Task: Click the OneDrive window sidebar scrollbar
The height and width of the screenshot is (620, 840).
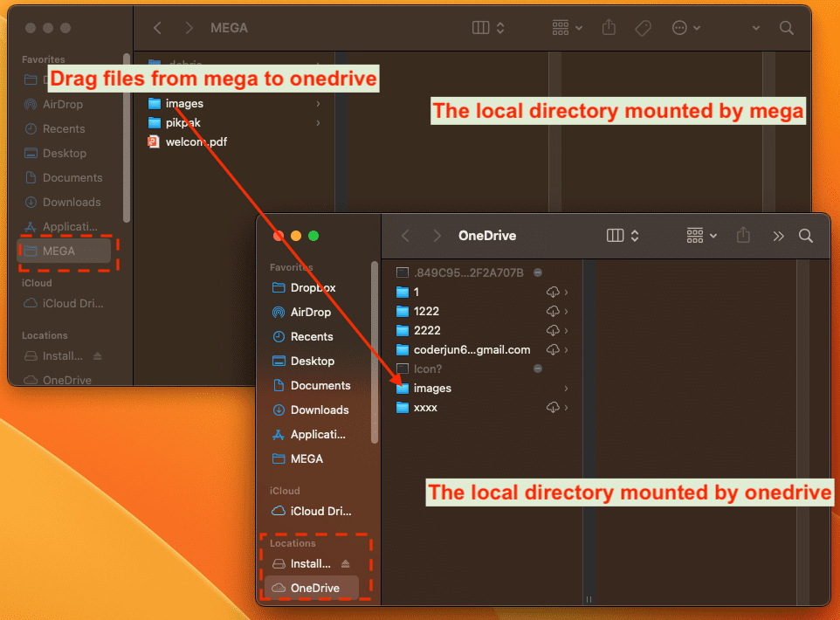Action: tap(375, 353)
